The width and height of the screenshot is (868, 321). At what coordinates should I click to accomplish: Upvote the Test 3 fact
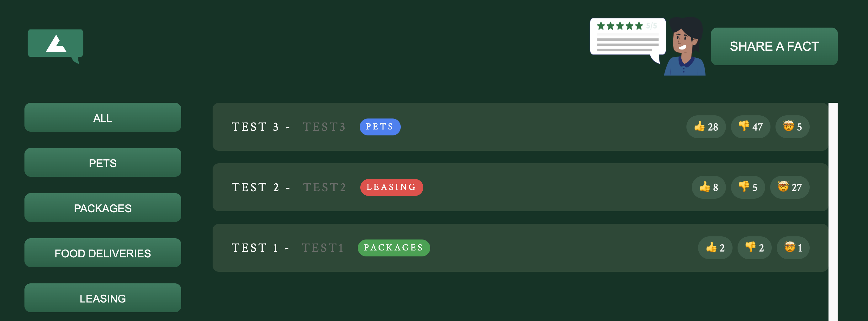click(x=706, y=127)
